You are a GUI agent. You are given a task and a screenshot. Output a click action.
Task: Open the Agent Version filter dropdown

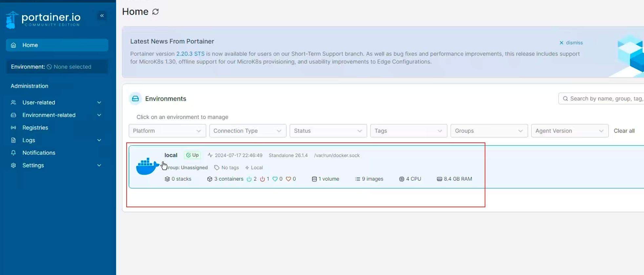coord(570,131)
